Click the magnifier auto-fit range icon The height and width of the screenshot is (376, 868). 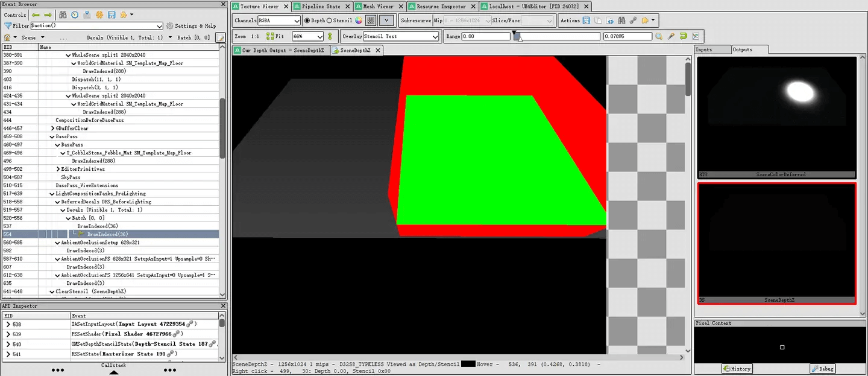659,36
